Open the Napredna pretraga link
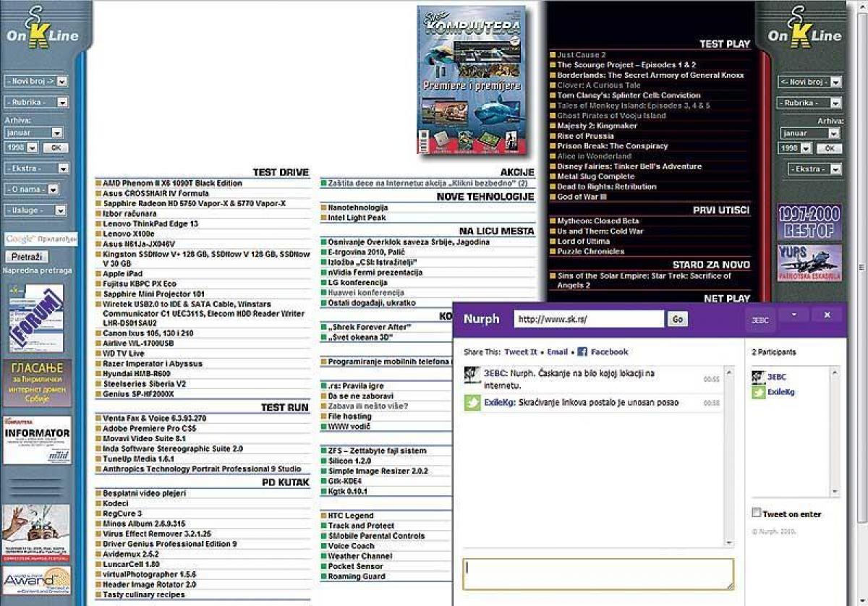 pyautogui.click(x=38, y=270)
